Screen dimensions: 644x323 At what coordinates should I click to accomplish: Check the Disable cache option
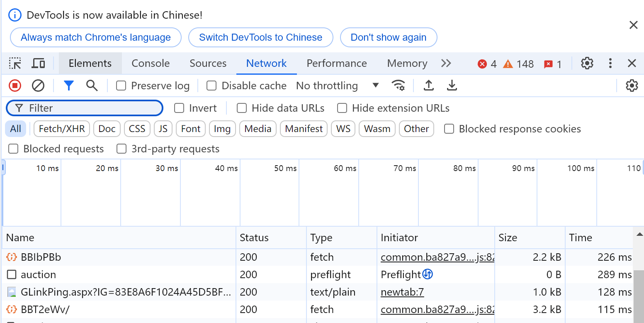(211, 86)
